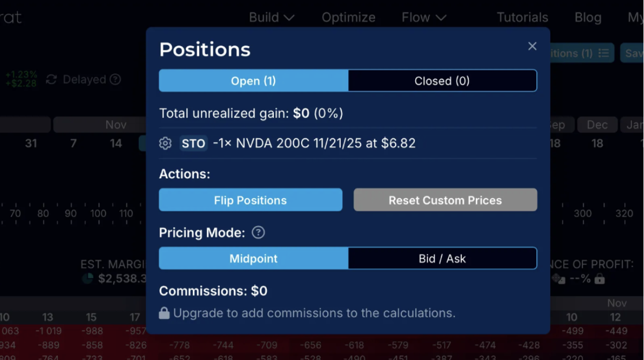This screenshot has height=360, width=644.
Task: Open the Optimize menu item
Action: pyautogui.click(x=348, y=18)
